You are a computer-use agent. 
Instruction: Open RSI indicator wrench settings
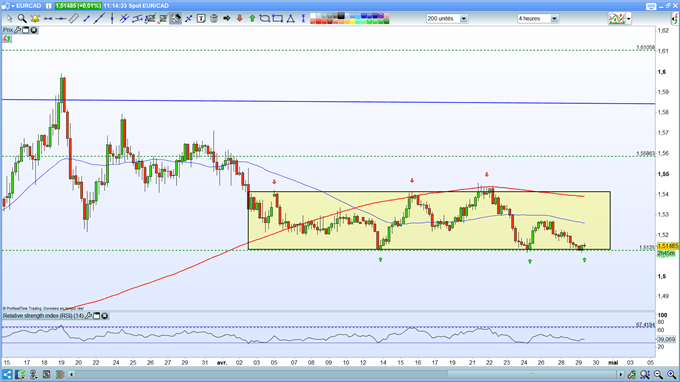pos(88,316)
